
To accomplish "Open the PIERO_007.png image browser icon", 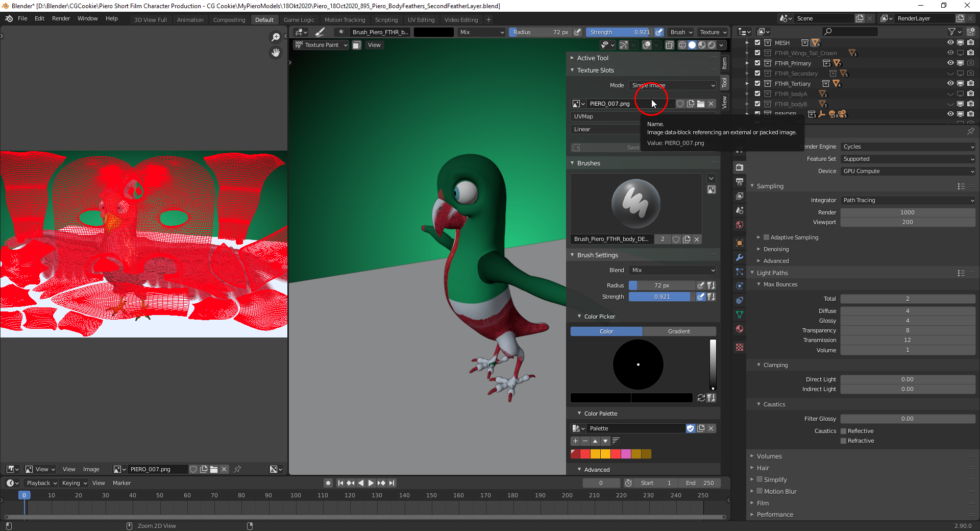I will click(576, 103).
